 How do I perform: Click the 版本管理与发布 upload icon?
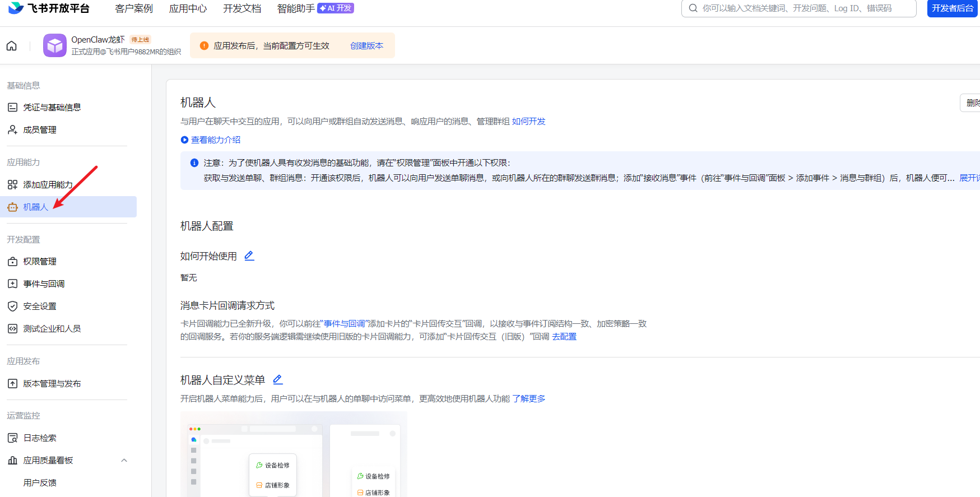[x=12, y=384]
